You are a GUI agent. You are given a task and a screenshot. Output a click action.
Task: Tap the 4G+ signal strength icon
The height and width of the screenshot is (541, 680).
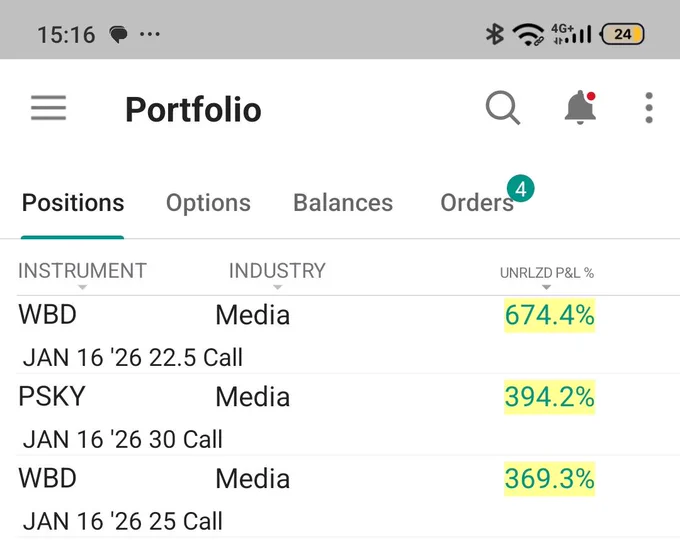pyautogui.click(x=571, y=34)
